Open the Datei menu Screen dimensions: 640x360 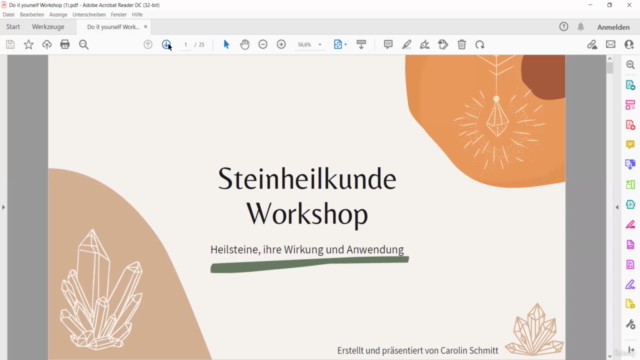[x=9, y=14]
